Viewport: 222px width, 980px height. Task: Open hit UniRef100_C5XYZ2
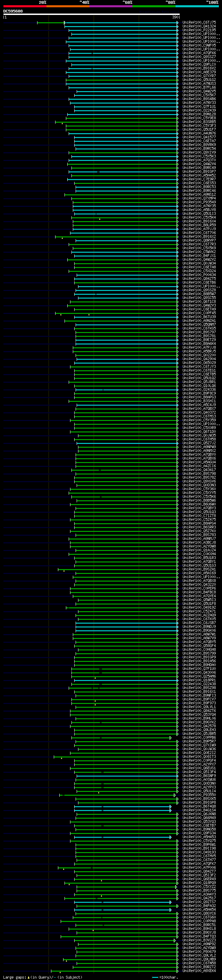point(199,886)
